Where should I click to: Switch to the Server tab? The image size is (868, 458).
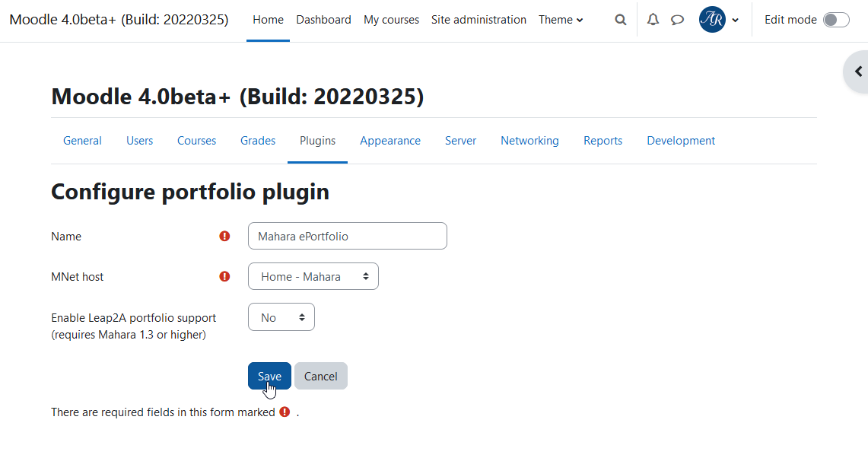pos(460,141)
